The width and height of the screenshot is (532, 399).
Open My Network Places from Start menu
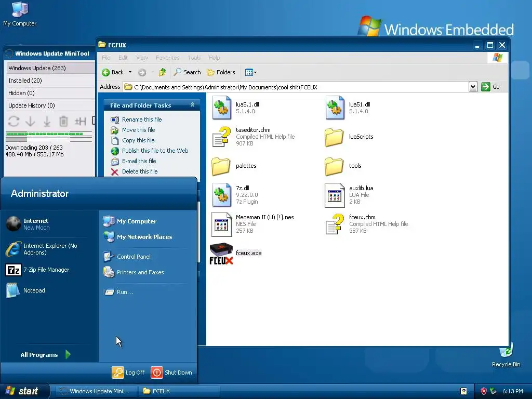137,237
